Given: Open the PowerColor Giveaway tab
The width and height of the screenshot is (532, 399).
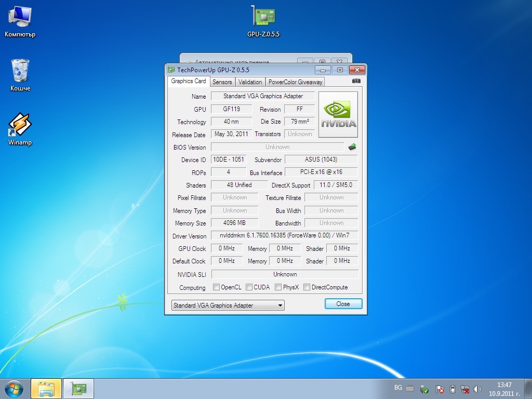Looking at the screenshot, I should pos(295,82).
